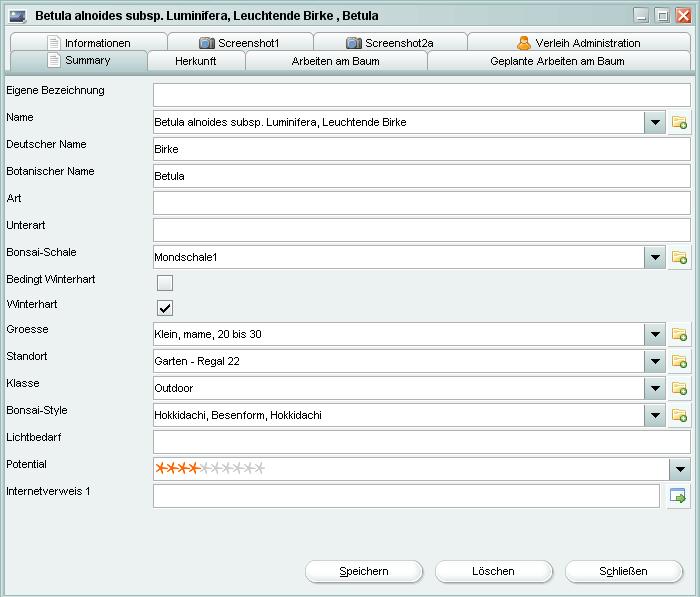Image resolution: width=700 pixels, height=597 pixels.
Task: Expand the Klasse dropdown arrow
Action: pyautogui.click(x=655, y=388)
